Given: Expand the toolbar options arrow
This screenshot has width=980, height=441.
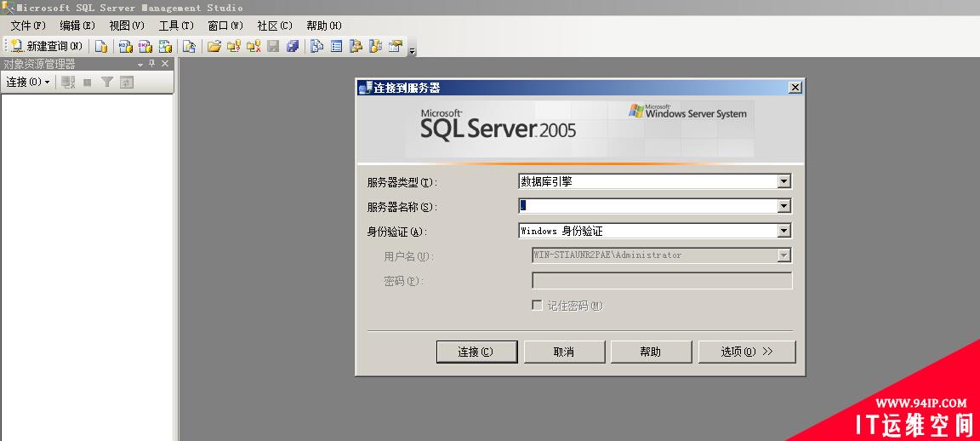Looking at the screenshot, I should pos(412,50).
